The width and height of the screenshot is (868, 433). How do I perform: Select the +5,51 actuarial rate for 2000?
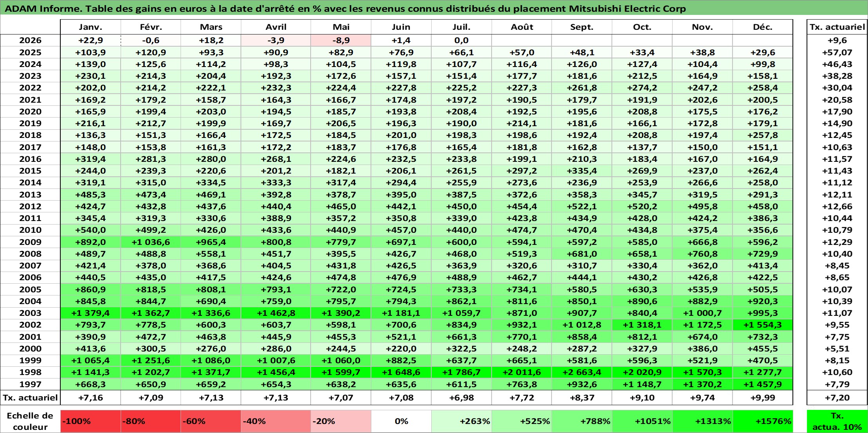[x=837, y=349]
